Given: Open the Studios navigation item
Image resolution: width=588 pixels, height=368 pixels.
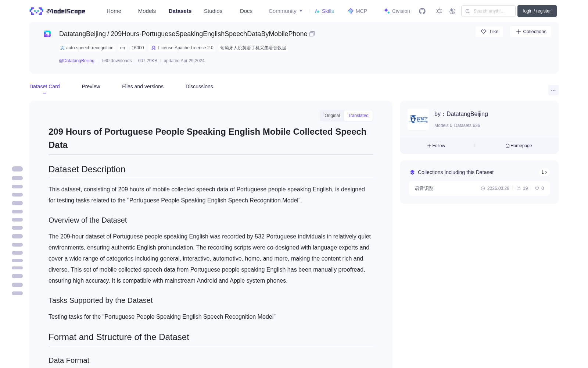Looking at the screenshot, I should [213, 11].
